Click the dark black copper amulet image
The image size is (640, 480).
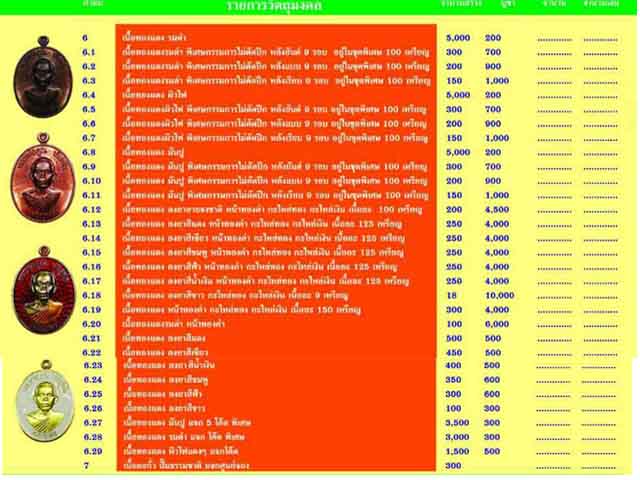(x=43, y=78)
